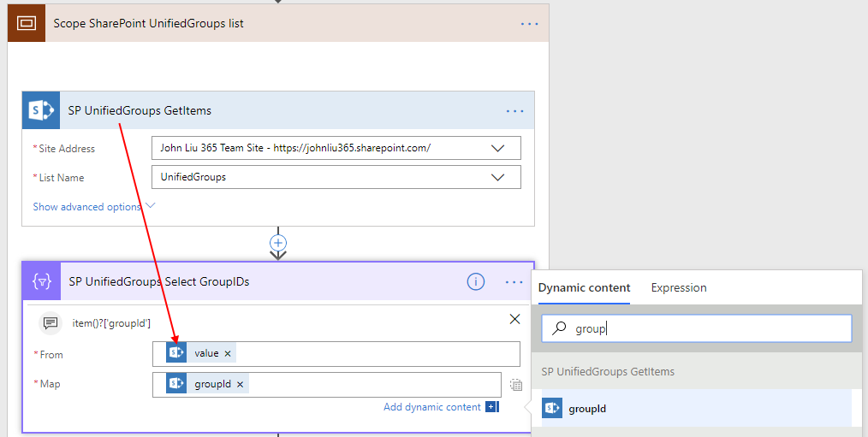Remove the groupId token from Map field
This screenshot has height=437, width=868.
click(240, 385)
